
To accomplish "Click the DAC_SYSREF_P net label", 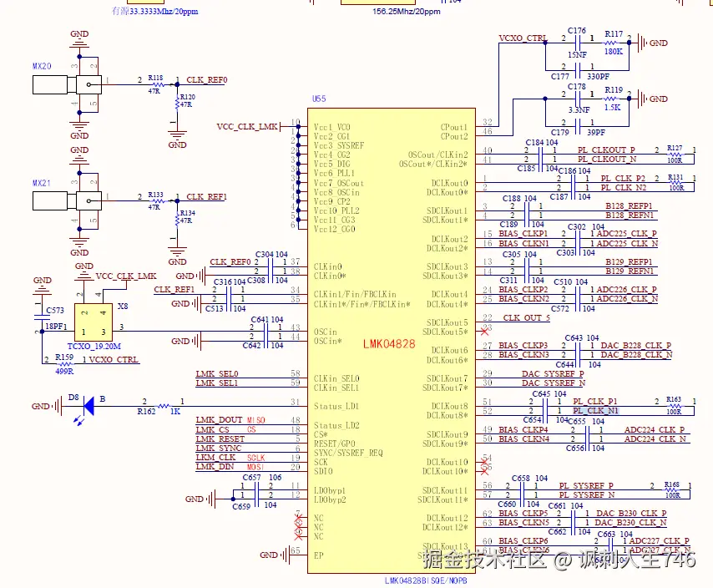I will pos(553,374).
